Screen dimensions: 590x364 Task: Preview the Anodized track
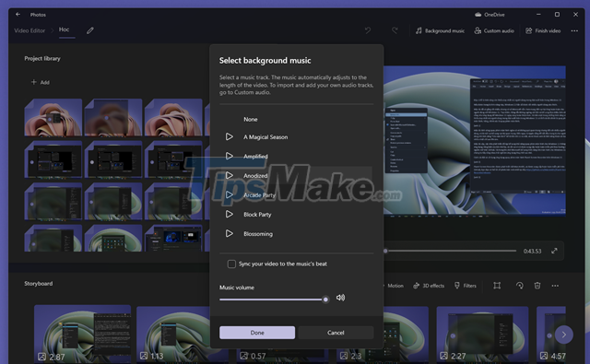coord(230,175)
